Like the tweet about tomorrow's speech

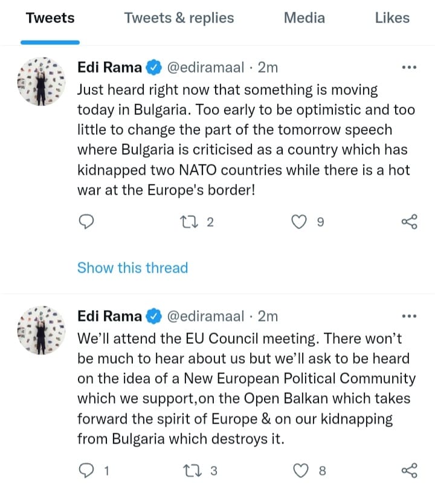[298, 222]
